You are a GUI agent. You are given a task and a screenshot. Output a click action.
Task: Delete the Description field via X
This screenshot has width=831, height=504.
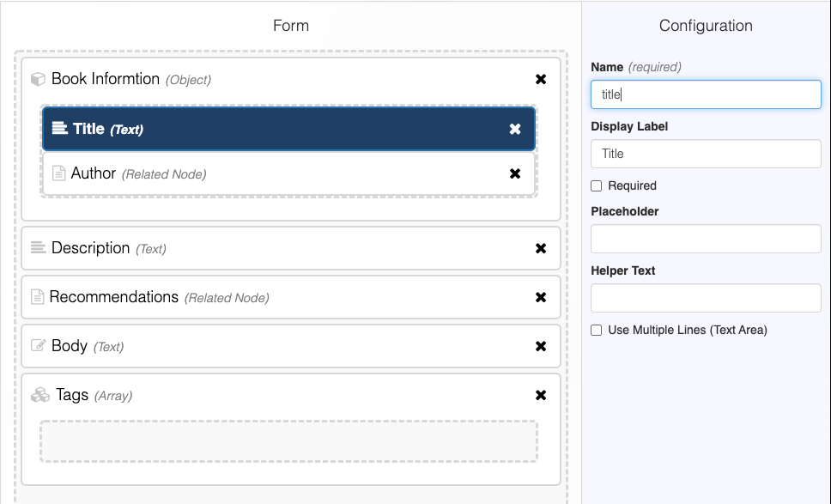tap(541, 248)
